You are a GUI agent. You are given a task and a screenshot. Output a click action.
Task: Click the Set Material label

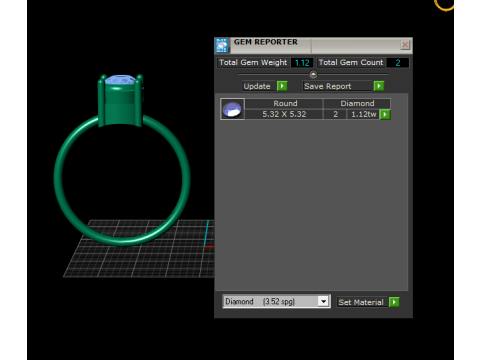[361, 302]
